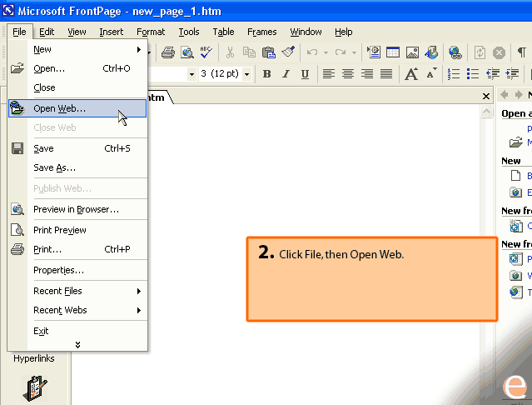The image size is (532, 405).
Task: Click the Spelling check toolbar icon
Action: [x=206, y=52]
